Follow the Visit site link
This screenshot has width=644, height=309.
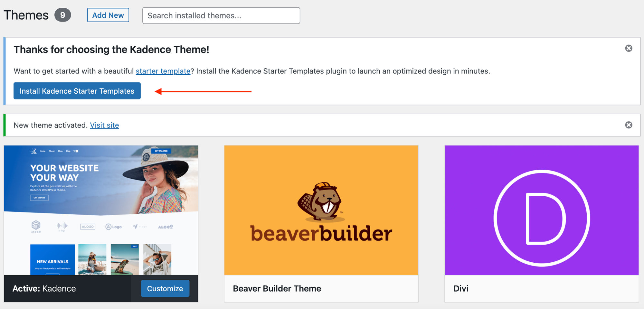[104, 125]
